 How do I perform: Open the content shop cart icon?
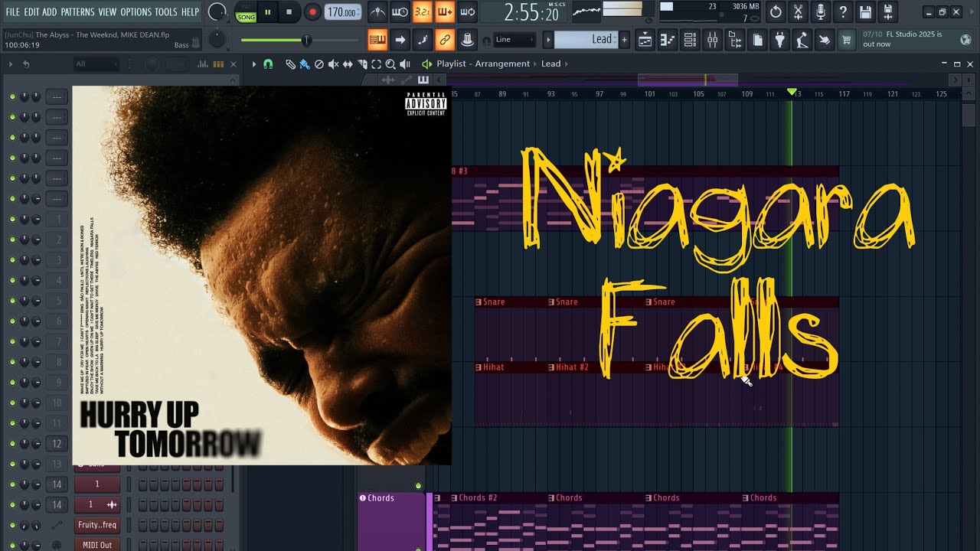pos(847,40)
